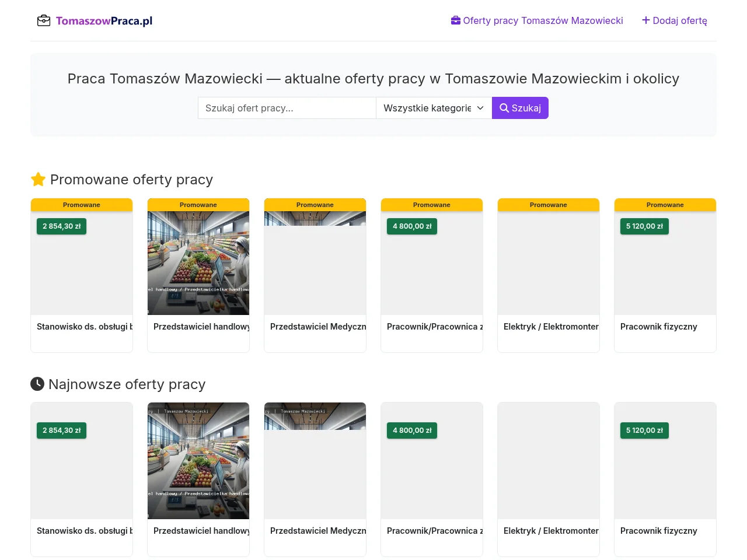Click 5 120,00 zł badge in promoted offers

point(645,226)
